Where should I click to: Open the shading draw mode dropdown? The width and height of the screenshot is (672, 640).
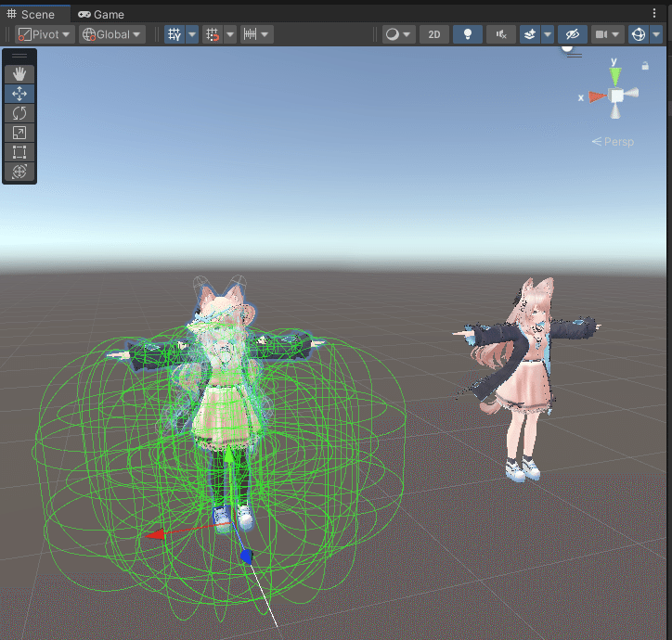coord(398,34)
